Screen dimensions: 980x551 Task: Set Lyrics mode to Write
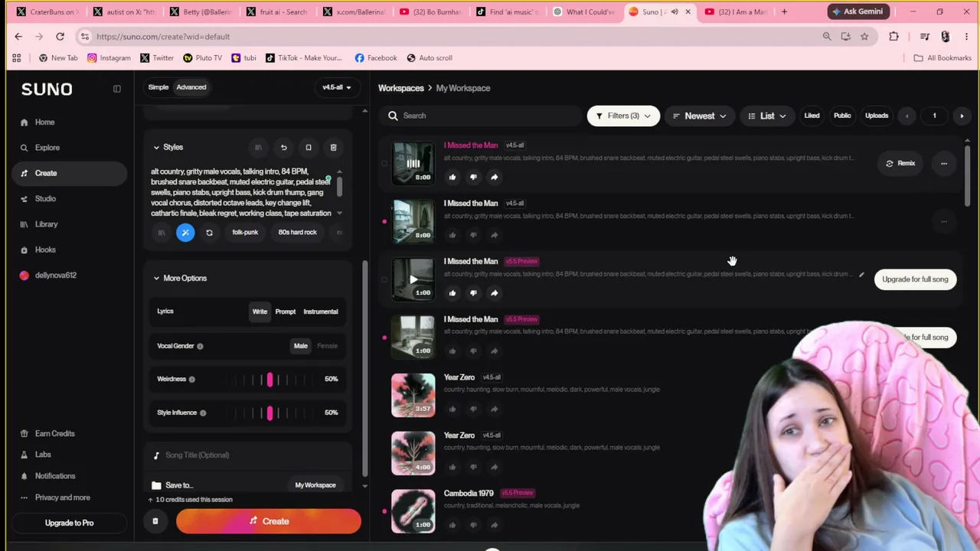pyautogui.click(x=260, y=311)
